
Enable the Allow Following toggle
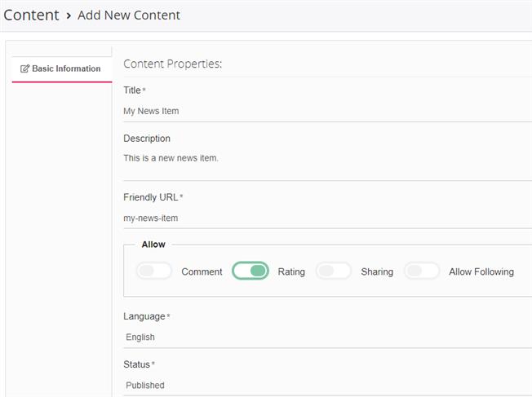tap(422, 271)
